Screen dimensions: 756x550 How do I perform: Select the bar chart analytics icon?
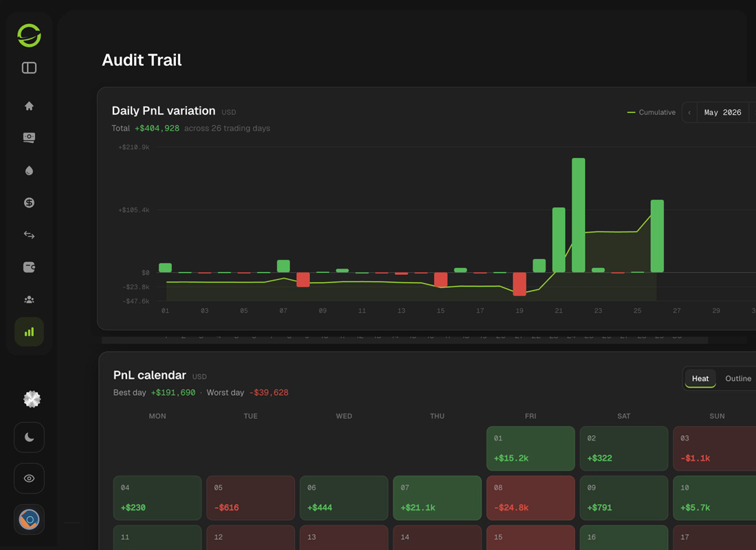click(x=29, y=331)
